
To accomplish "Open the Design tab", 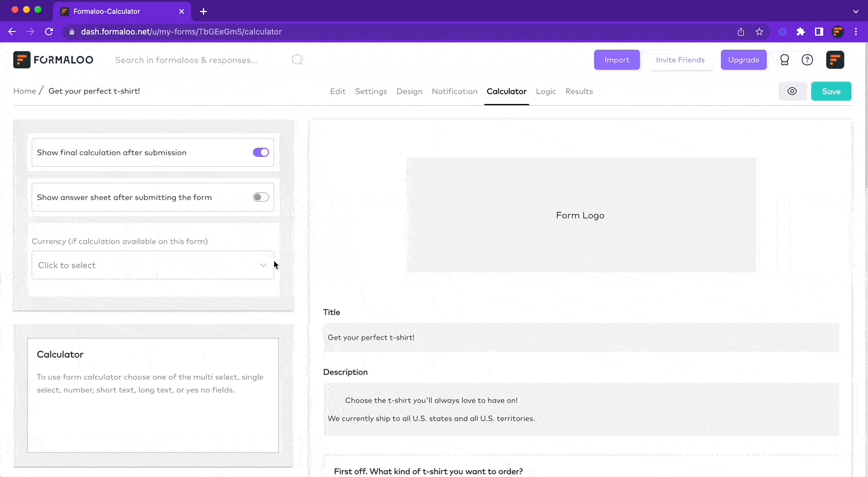I will (409, 91).
